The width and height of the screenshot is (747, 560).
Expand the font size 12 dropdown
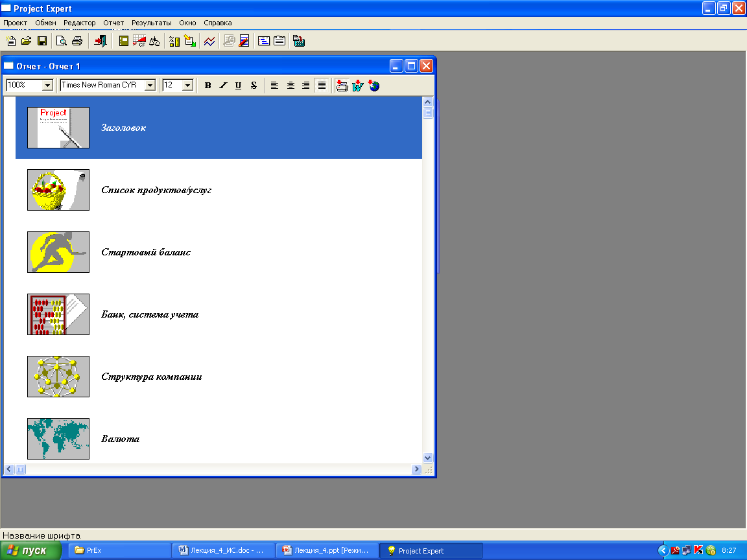point(187,86)
